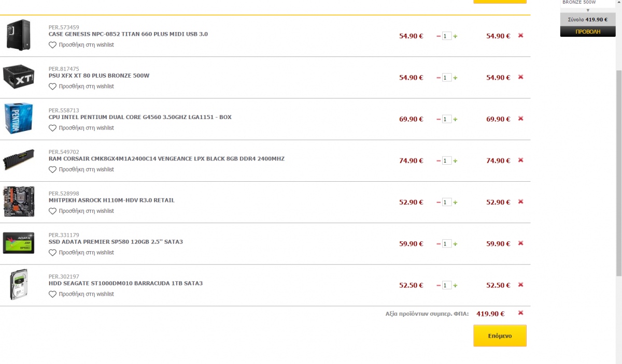Increase quantity of CASE GENESIS with the plus
This screenshot has height=364, width=622.
point(456,36)
